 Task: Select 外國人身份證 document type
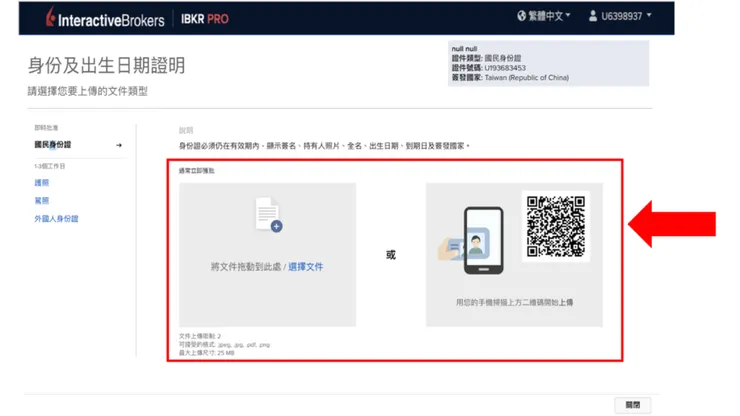(x=56, y=219)
